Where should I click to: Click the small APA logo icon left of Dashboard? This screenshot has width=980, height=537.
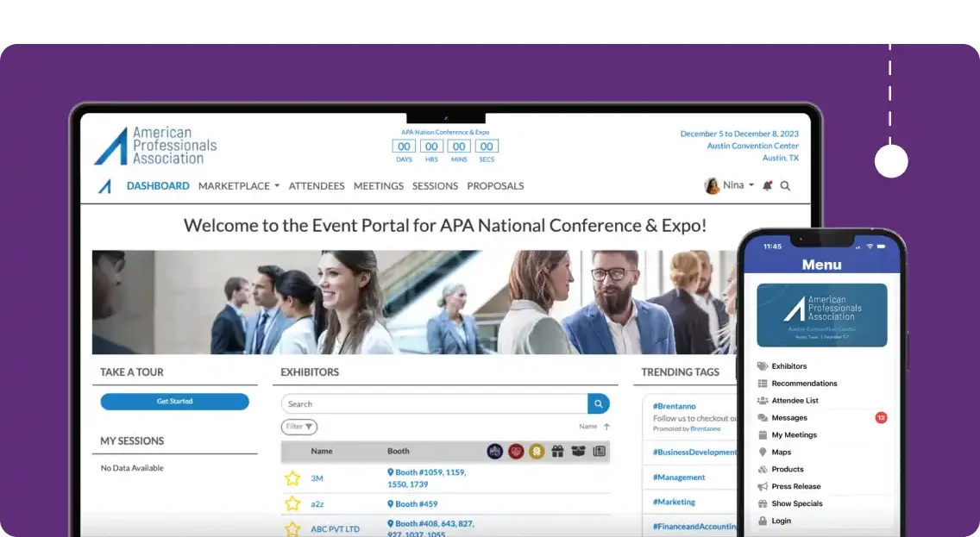pos(105,186)
